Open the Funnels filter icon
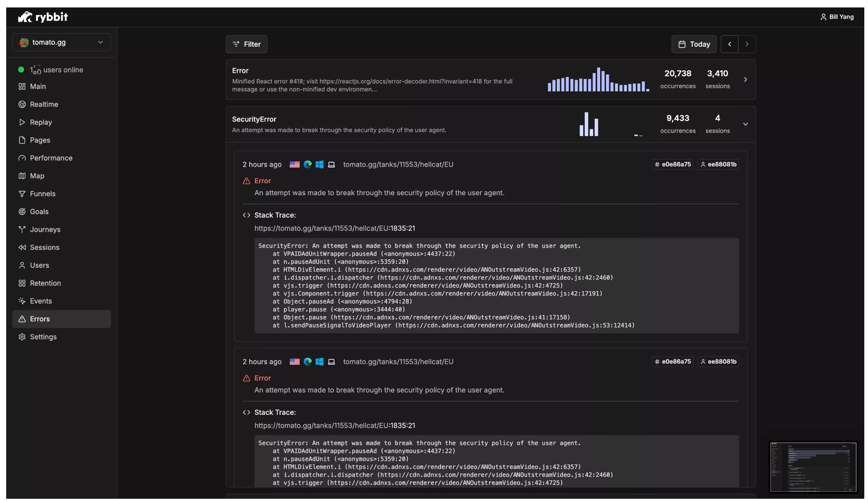 point(22,194)
